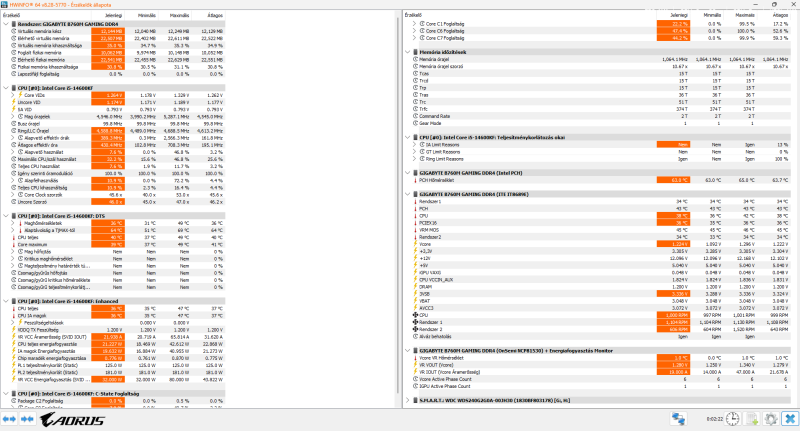Collapse the CPU [#0] Intel Core i5-14600KF group

6,88
